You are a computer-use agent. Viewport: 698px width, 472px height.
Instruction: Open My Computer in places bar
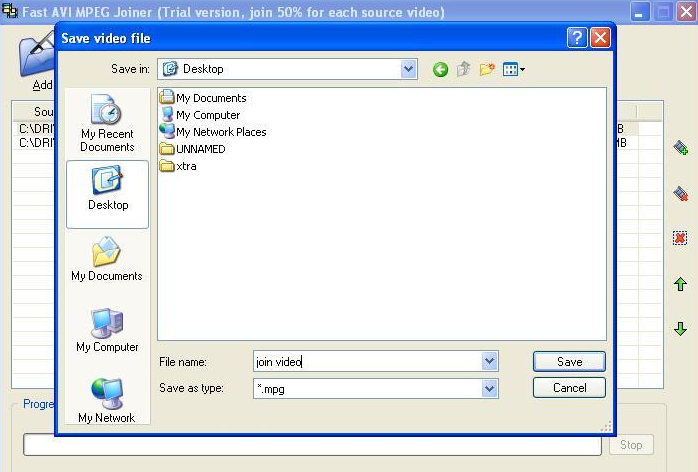(107, 330)
